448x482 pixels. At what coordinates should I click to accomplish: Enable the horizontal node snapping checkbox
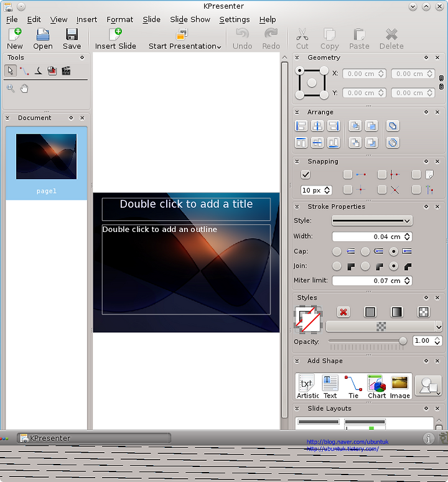click(347, 175)
